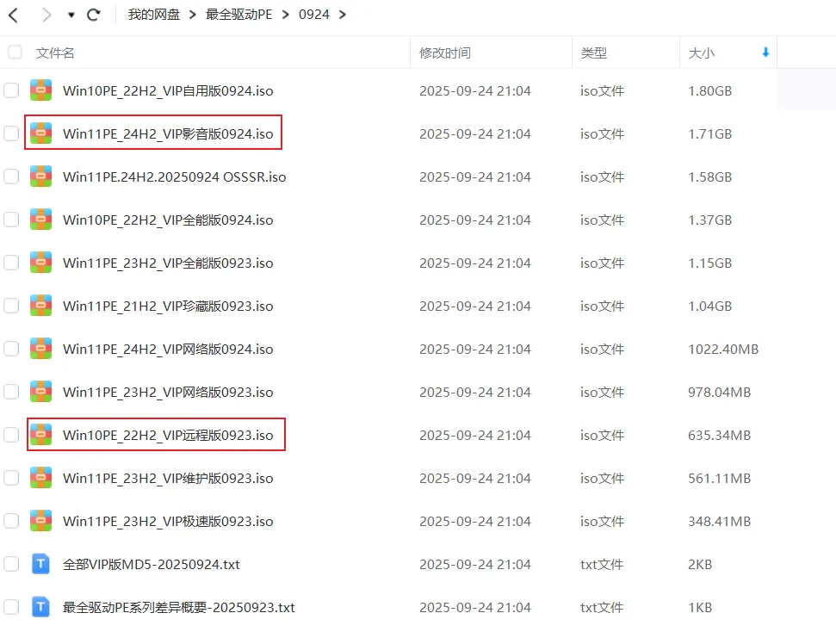836x644 pixels.
Task: Expand chevron between 我的网盘 and 最全驱动PE
Action: [x=193, y=15]
